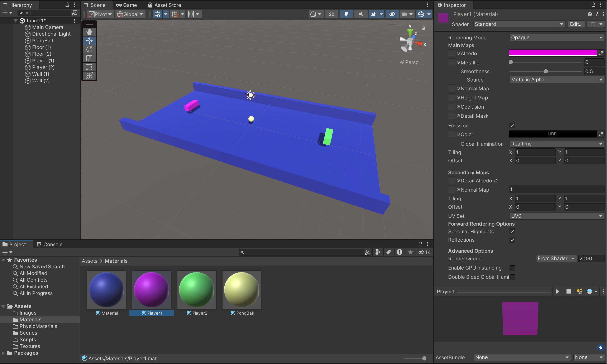Play the Player1 material preview

click(x=558, y=291)
